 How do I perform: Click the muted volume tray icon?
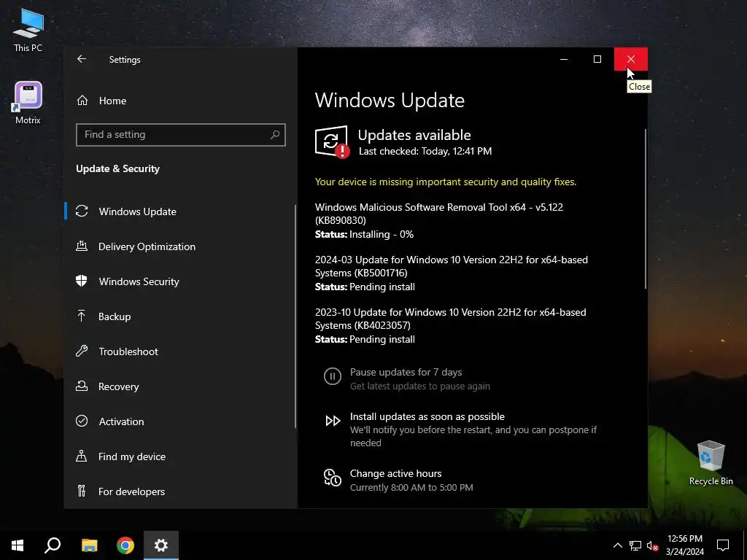653,545
